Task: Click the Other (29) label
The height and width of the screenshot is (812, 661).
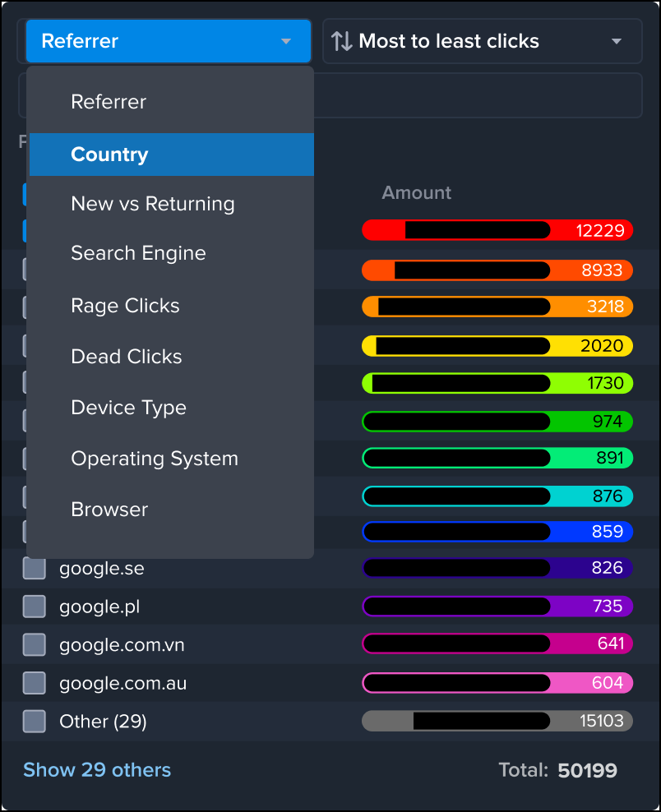Action: (x=103, y=722)
